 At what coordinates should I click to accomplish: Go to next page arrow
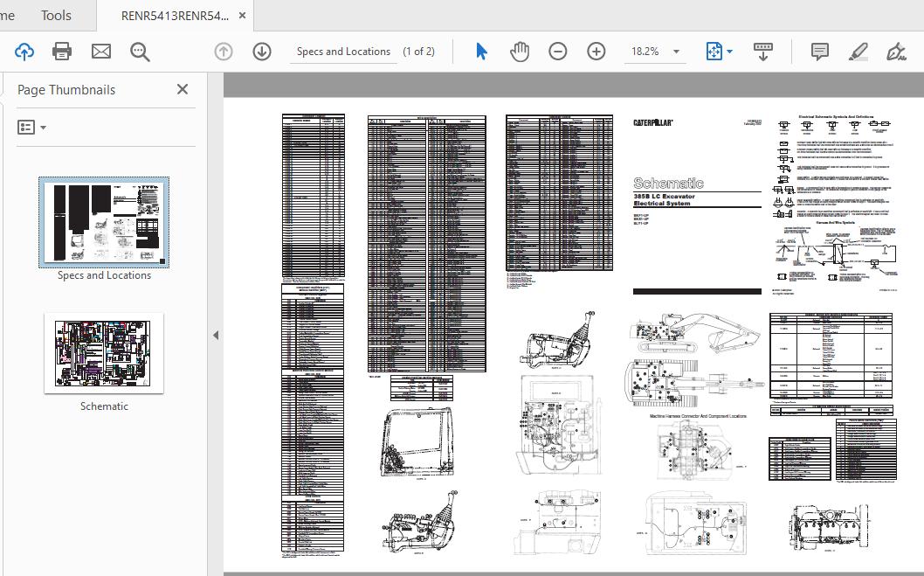pyautogui.click(x=262, y=52)
